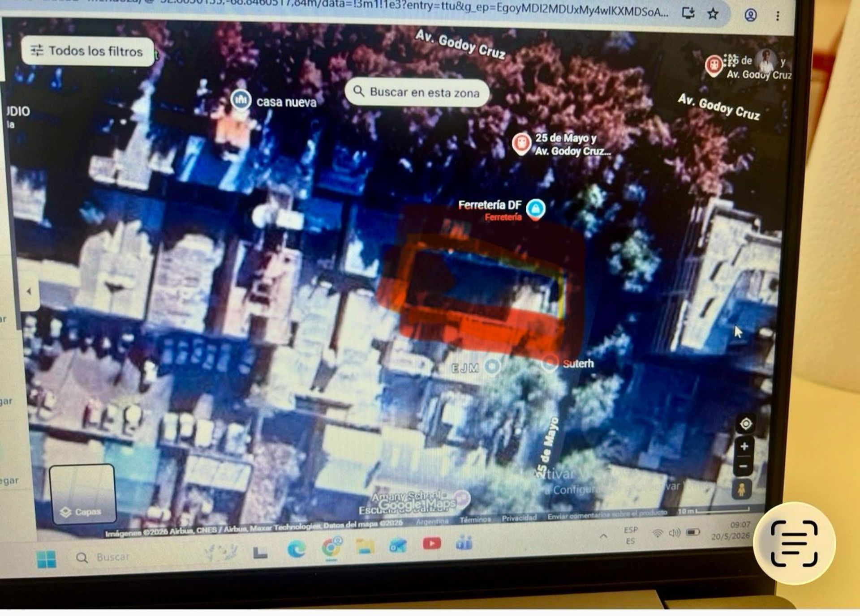Launch Microsoft Edge from the taskbar
Viewport: 860px width, 616px height.
pos(296,549)
